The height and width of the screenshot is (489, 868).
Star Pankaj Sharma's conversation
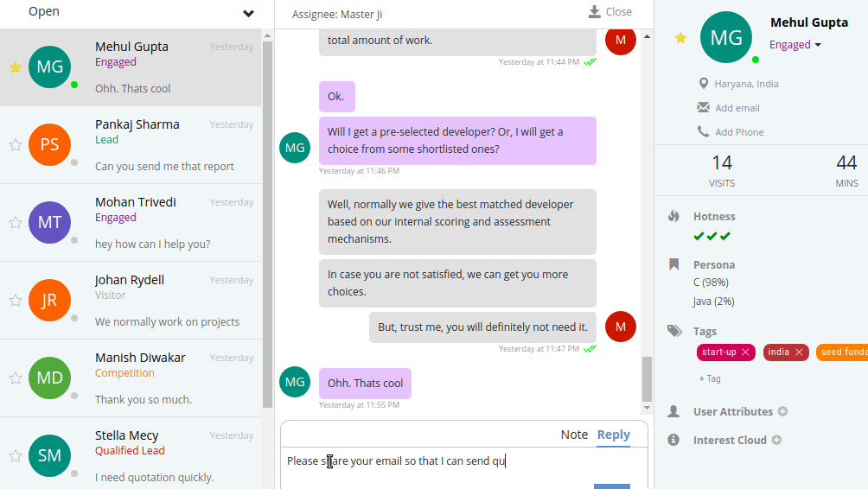[x=15, y=145]
